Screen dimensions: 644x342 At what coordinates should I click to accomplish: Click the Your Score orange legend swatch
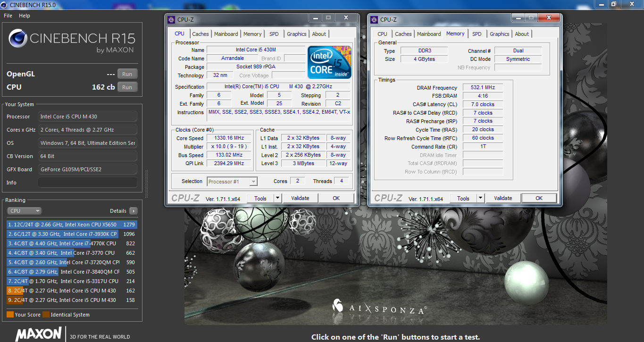(x=10, y=315)
